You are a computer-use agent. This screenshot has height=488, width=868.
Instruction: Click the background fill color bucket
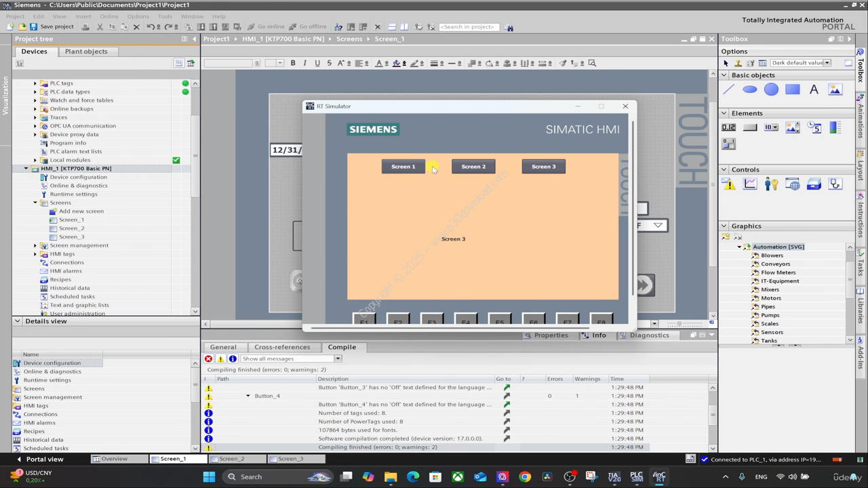(397, 63)
